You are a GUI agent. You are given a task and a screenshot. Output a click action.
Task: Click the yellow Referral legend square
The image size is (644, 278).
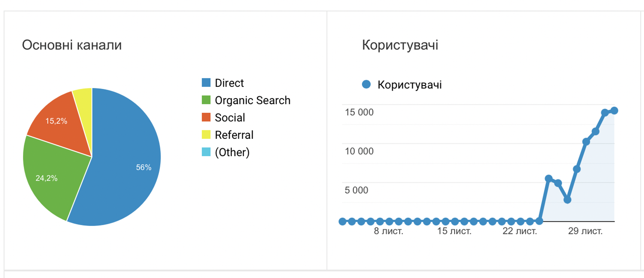pos(206,135)
